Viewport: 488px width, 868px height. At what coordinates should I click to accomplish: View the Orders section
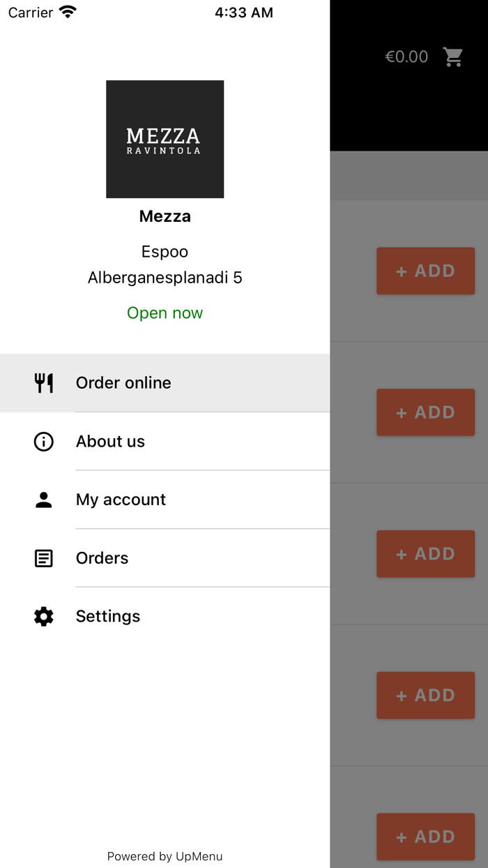coord(102,558)
